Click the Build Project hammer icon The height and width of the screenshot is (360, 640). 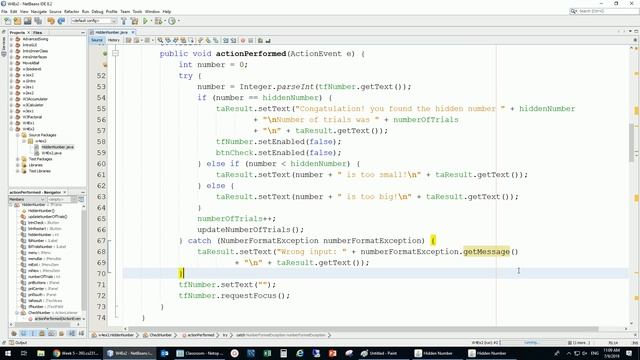(124, 21)
